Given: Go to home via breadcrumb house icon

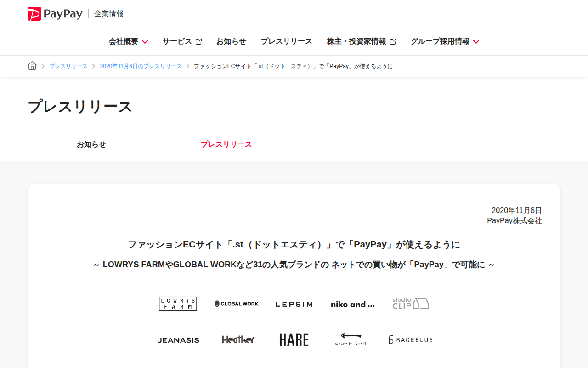Looking at the screenshot, I should [32, 66].
